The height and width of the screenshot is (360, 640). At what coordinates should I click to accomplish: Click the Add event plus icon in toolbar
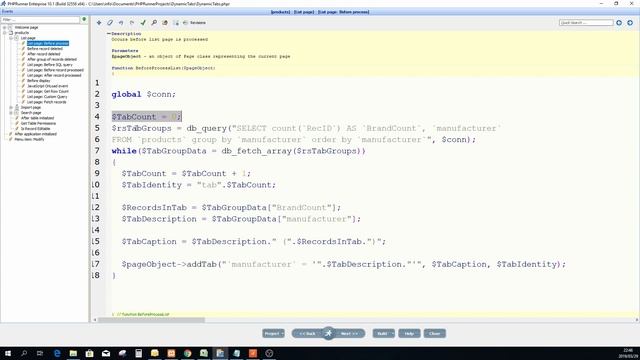point(99,23)
